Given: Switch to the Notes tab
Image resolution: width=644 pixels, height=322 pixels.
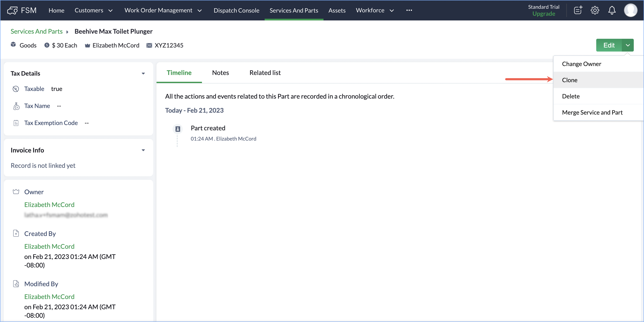Looking at the screenshot, I should [220, 73].
